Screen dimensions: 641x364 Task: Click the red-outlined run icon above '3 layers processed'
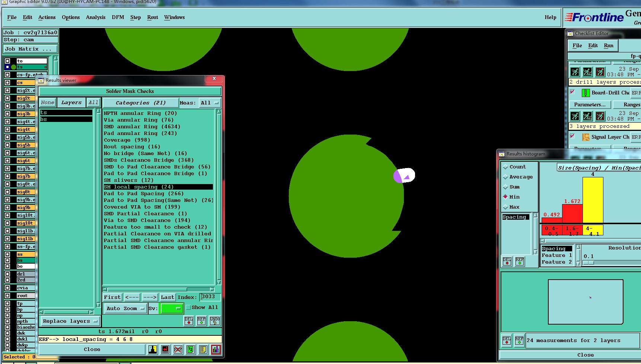(600, 116)
